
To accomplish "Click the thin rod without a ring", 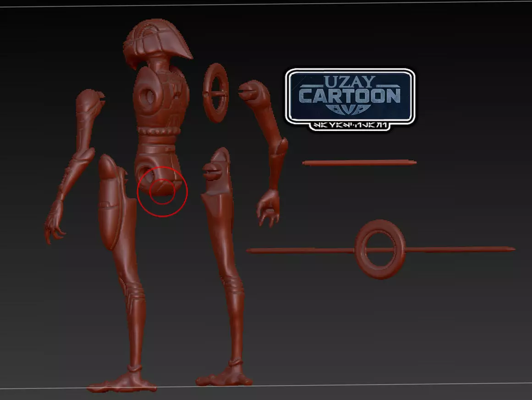I will click(x=359, y=163).
